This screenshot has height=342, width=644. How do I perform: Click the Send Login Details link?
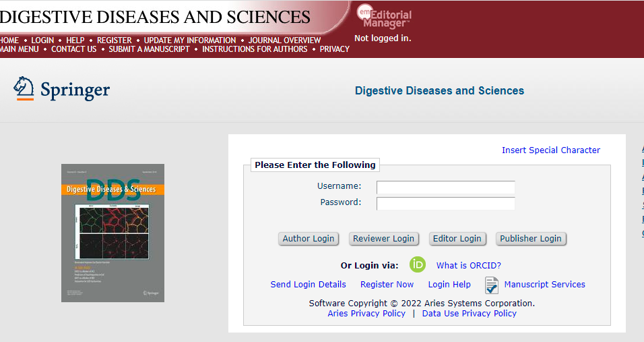(308, 285)
